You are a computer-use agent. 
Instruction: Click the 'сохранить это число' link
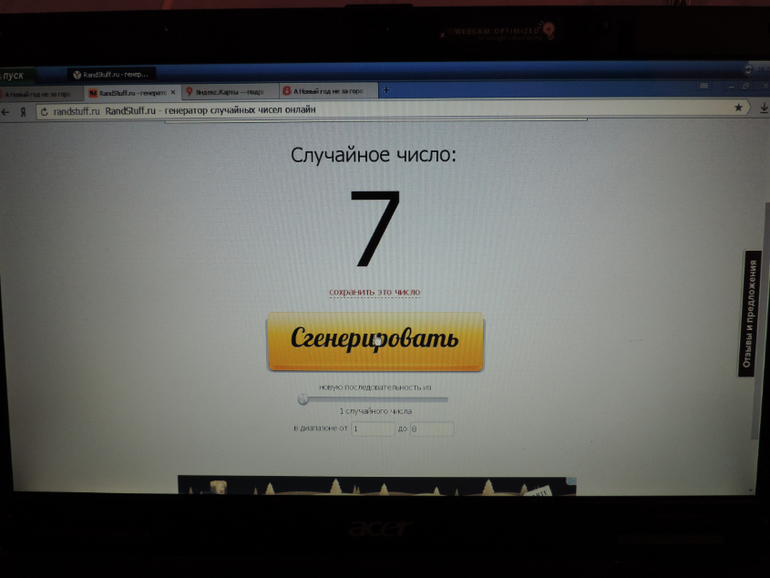click(374, 292)
